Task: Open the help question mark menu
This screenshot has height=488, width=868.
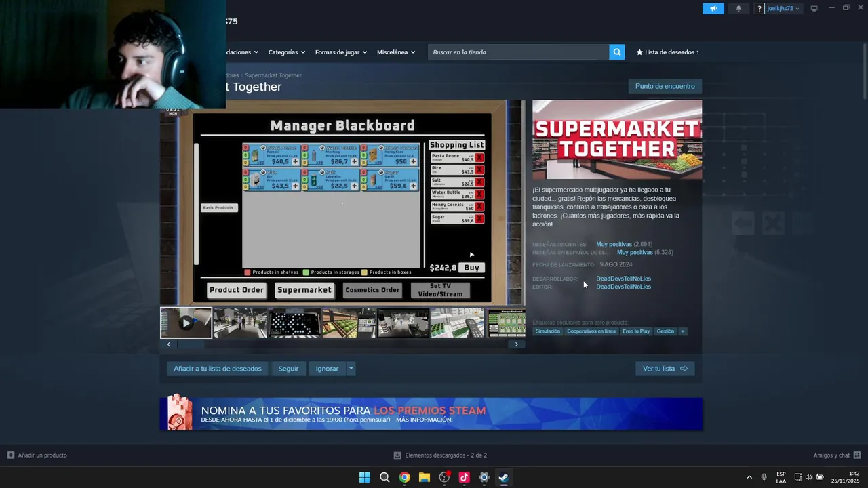Action: point(759,9)
